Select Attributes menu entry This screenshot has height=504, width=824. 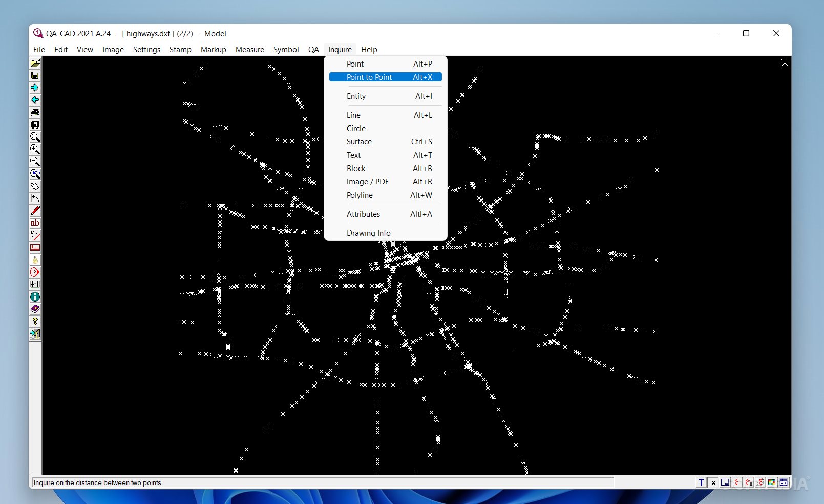(386, 214)
